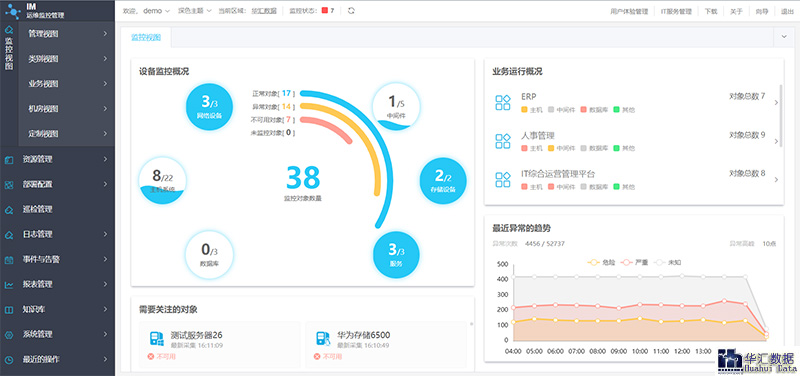Click the error icon under 华为存储6500
This screenshot has height=376, width=800.
click(x=317, y=357)
